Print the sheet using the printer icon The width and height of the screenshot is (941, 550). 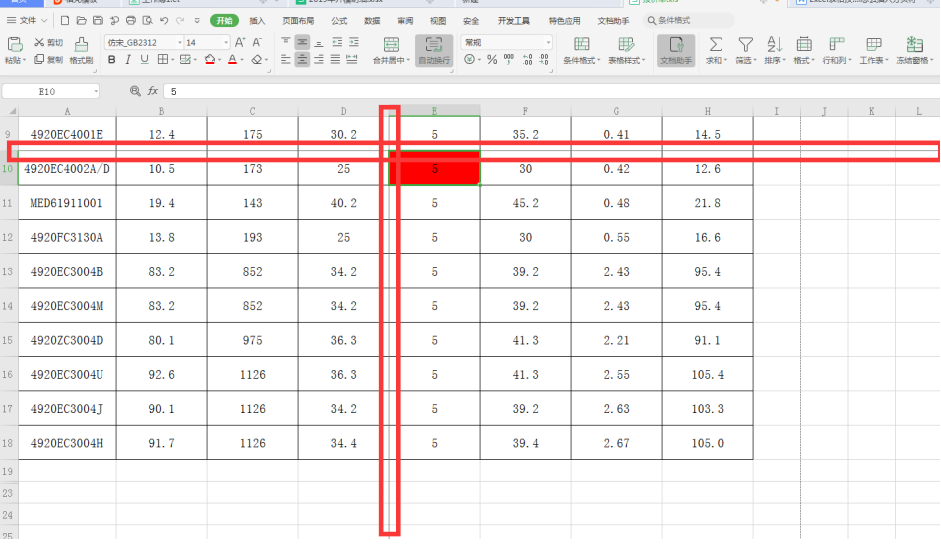131,20
